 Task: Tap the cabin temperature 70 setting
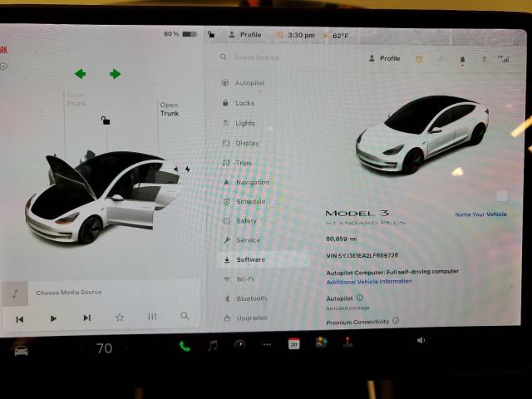click(104, 348)
